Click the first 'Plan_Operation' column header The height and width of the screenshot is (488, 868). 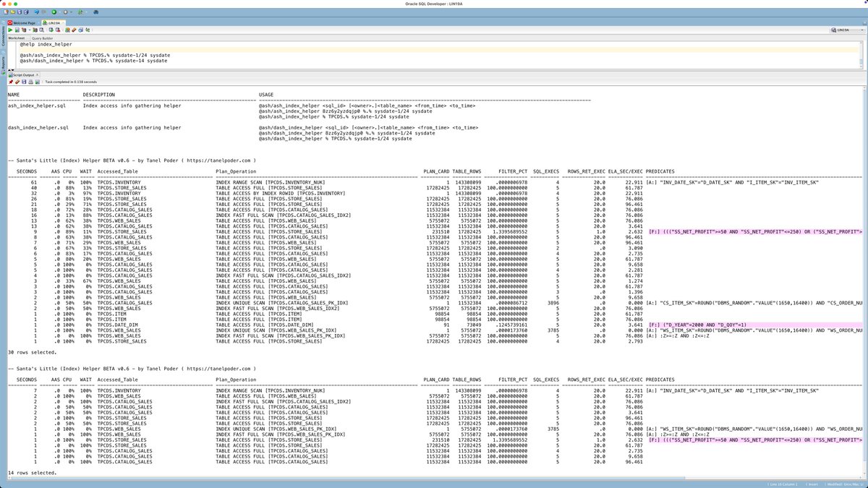click(237, 171)
